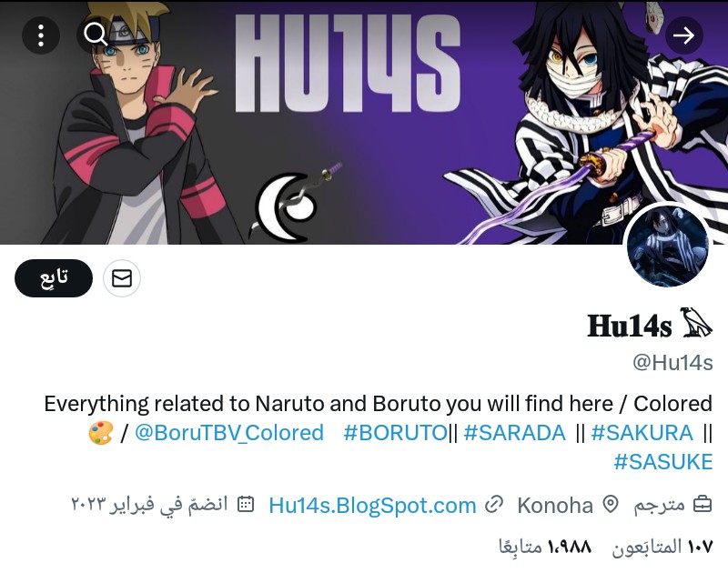Tap the link chain icon

493,505
